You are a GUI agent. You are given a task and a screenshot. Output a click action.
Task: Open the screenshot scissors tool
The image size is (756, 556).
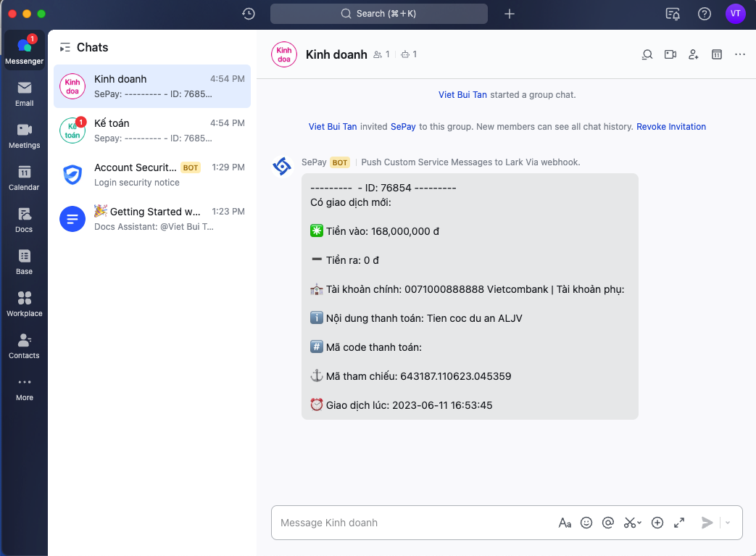632,523
